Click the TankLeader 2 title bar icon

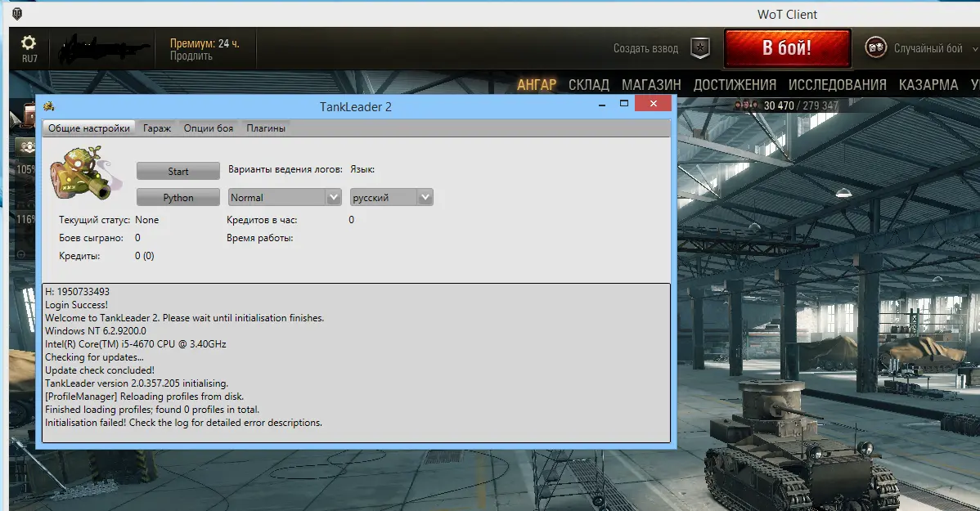(49, 106)
